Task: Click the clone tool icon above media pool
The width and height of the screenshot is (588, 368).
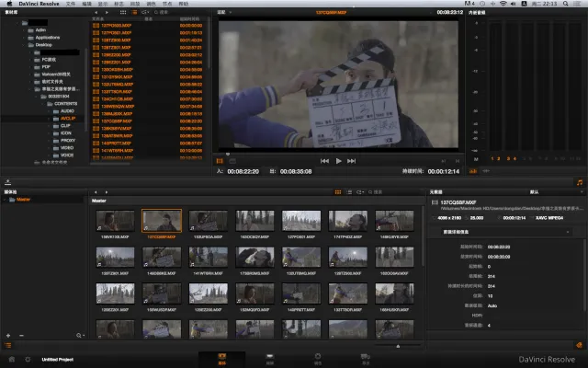Action: tap(7, 182)
